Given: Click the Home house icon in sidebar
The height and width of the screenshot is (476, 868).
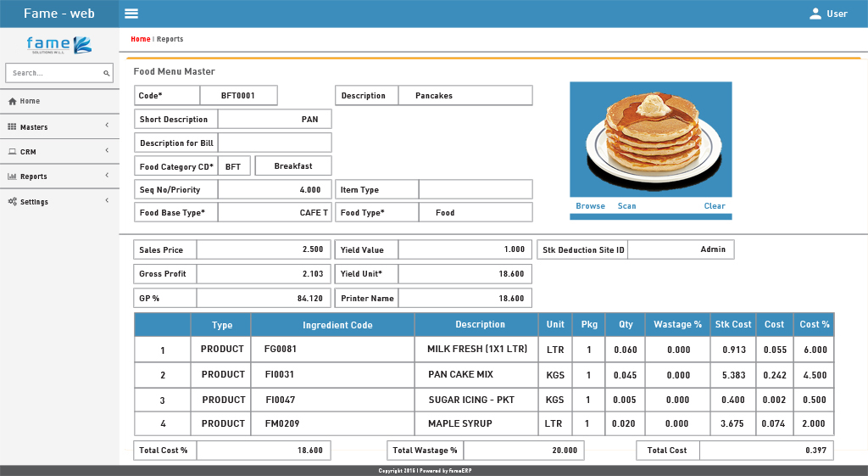Looking at the screenshot, I should click(12, 102).
